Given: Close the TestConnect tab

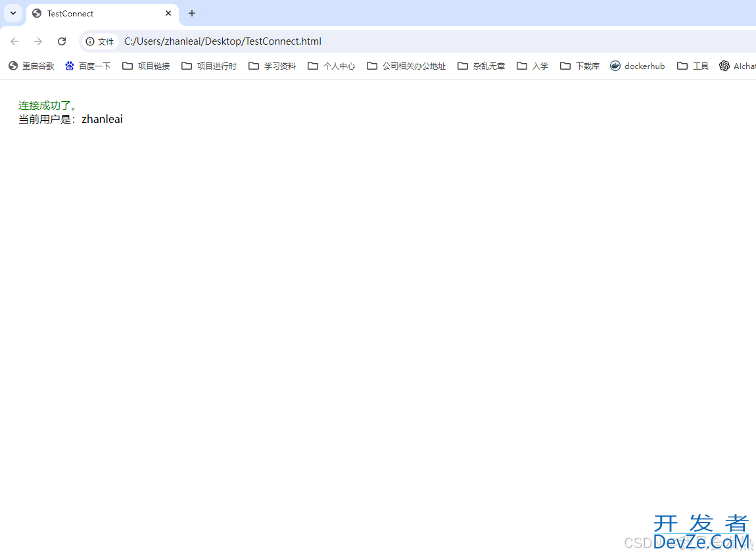Looking at the screenshot, I should 168,14.
